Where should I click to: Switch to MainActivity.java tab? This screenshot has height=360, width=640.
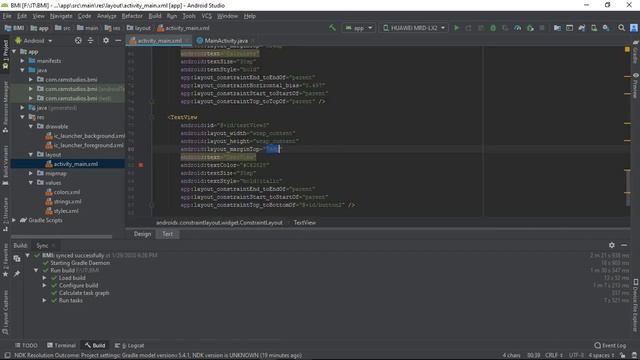point(225,41)
